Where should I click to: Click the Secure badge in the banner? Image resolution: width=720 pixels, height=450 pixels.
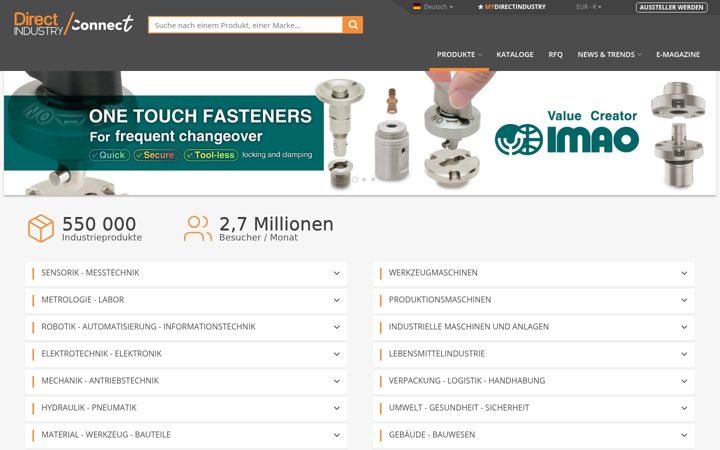[156, 155]
